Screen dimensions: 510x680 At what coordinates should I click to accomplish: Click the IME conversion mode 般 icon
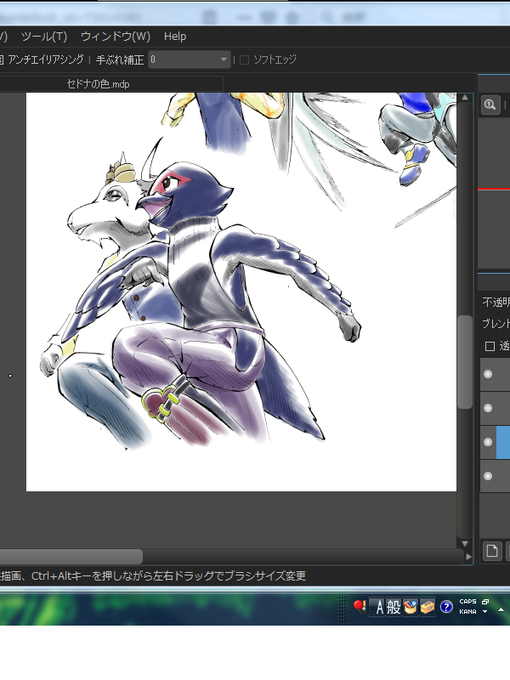[393, 607]
